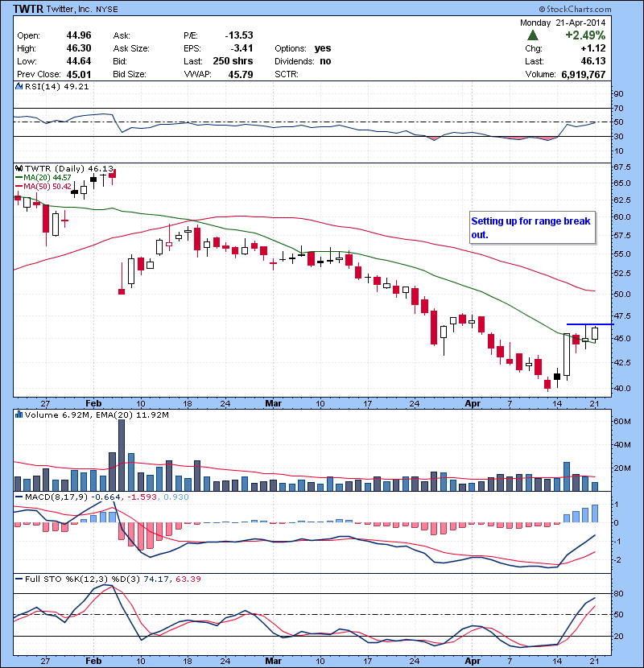
Task: Click the NYSE exchange label
Action: point(107,9)
